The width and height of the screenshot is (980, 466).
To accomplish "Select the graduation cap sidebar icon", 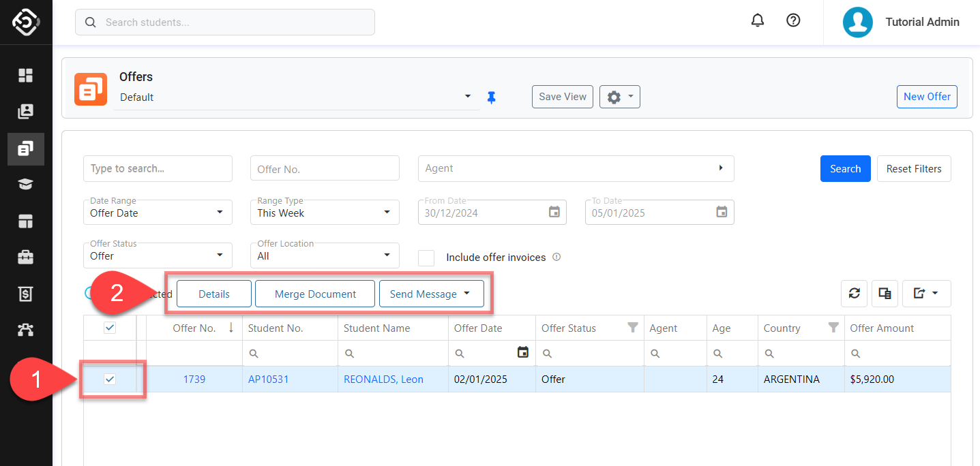I will [x=26, y=185].
